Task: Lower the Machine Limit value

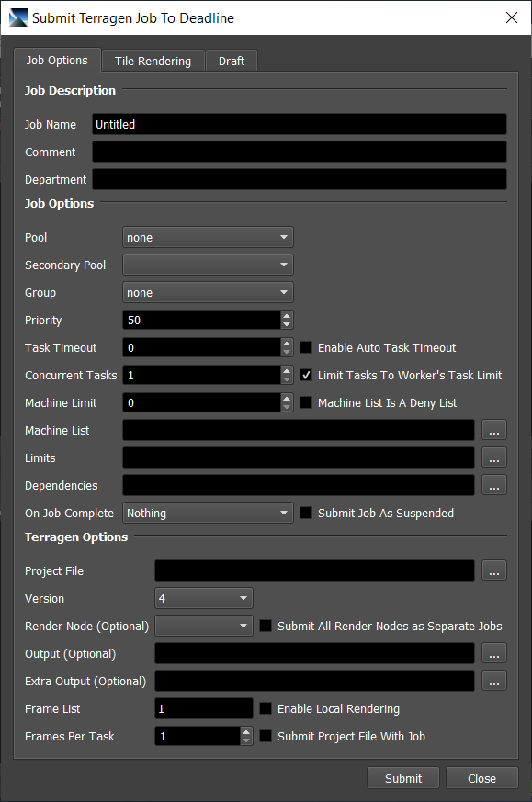Action: pyautogui.click(x=287, y=408)
